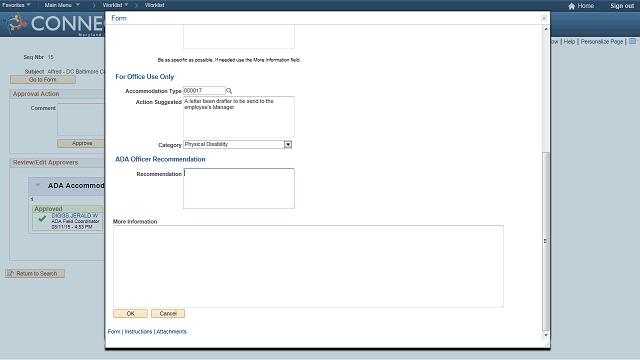Click the Cancel button in the form
Image resolution: width=640 pixels, height=360 pixels.
pyautogui.click(x=168, y=313)
